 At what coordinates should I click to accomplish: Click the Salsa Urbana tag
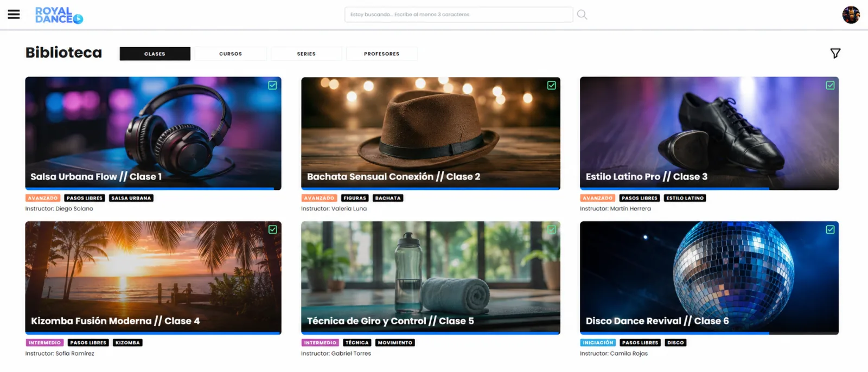[131, 198]
